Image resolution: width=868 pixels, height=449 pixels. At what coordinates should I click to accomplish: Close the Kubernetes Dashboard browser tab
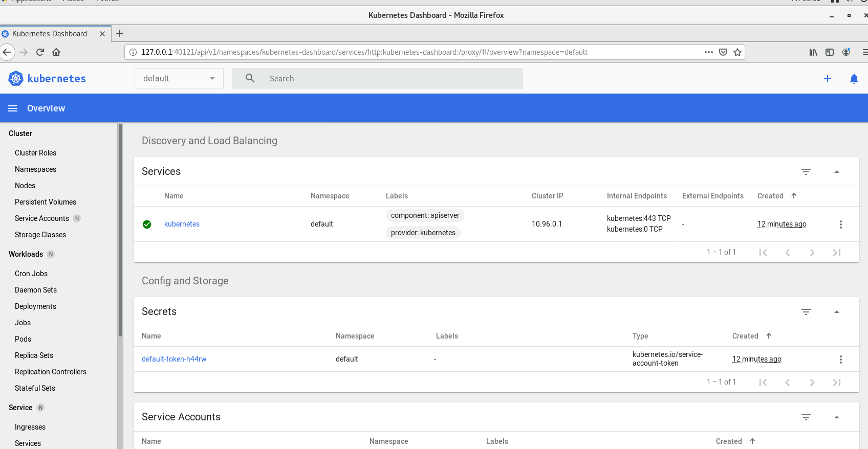[x=102, y=34]
